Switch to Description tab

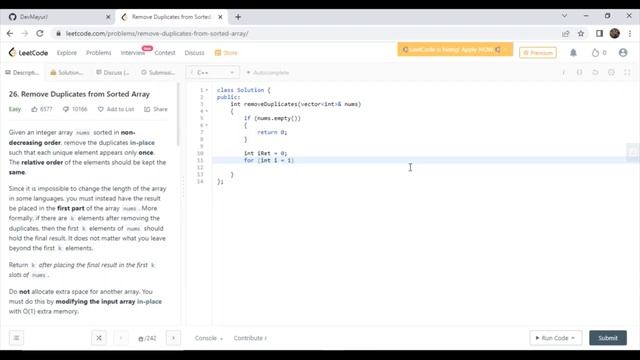[x=22, y=72]
